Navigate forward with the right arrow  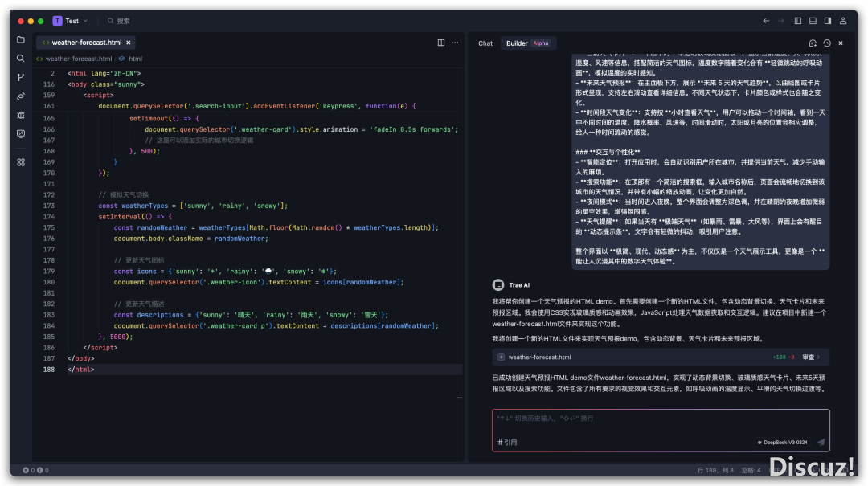click(781, 21)
